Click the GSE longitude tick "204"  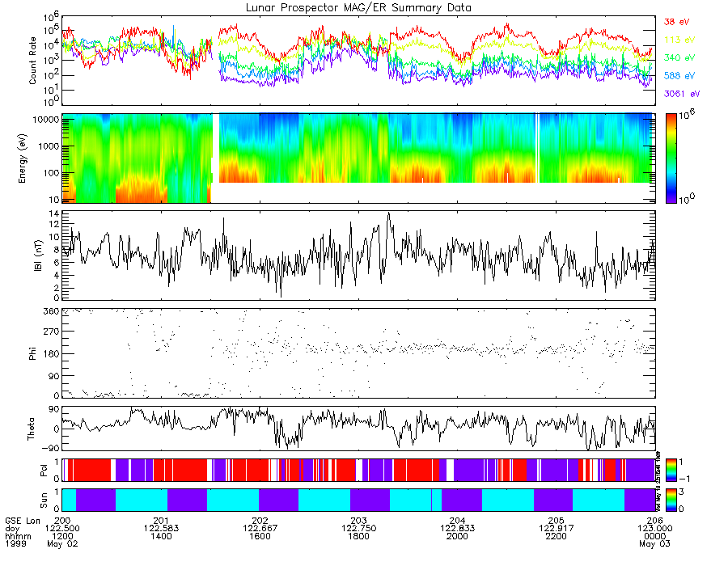tap(457, 521)
